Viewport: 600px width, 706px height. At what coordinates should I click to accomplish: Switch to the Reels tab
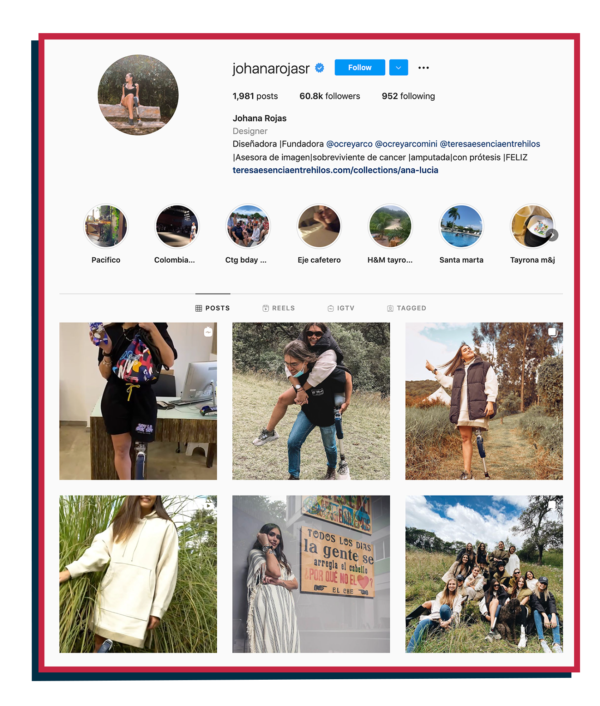tap(279, 308)
